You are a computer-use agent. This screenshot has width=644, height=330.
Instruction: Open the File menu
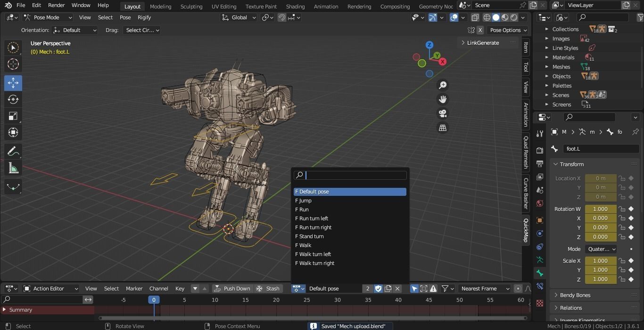click(21, 5)
